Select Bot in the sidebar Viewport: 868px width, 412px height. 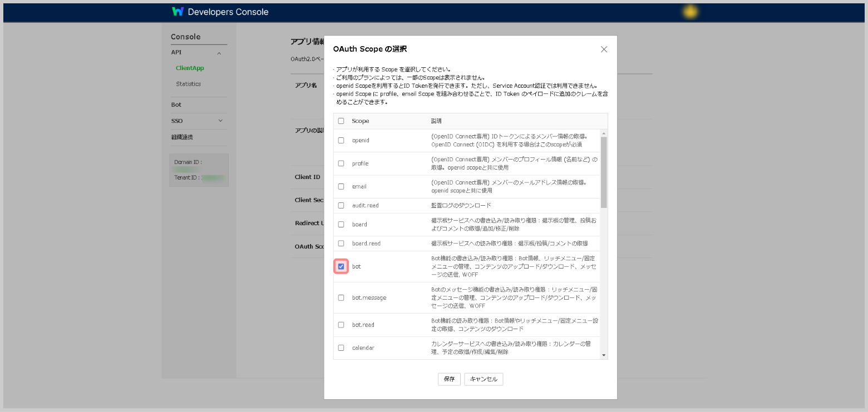pyautogui.click(x=176, y=105)
